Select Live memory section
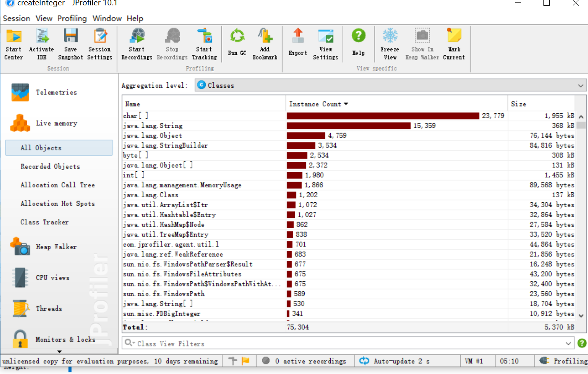The image size is (588, 374). click(x=45, y=123)
